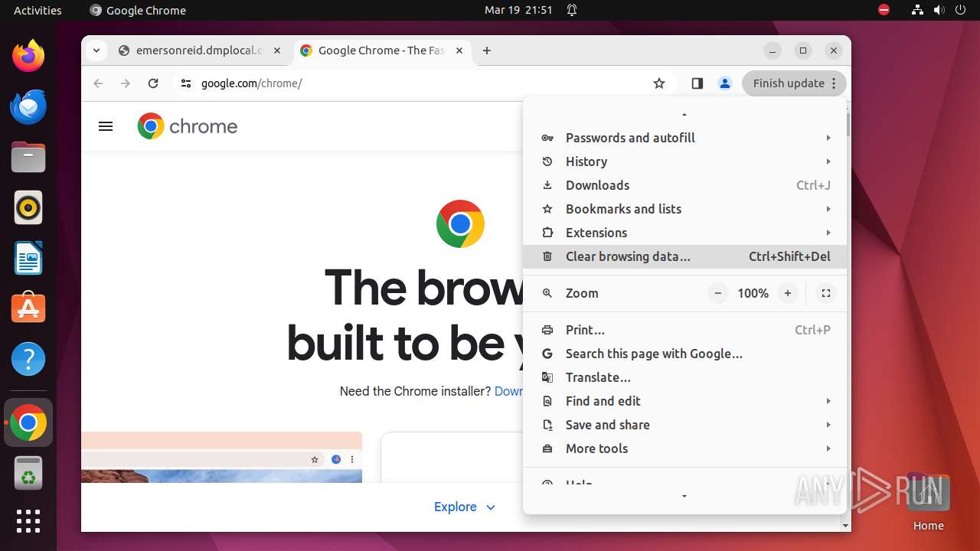Choose Clear browsing data menu entry
The image size is (980, 551).
(684, 256)
